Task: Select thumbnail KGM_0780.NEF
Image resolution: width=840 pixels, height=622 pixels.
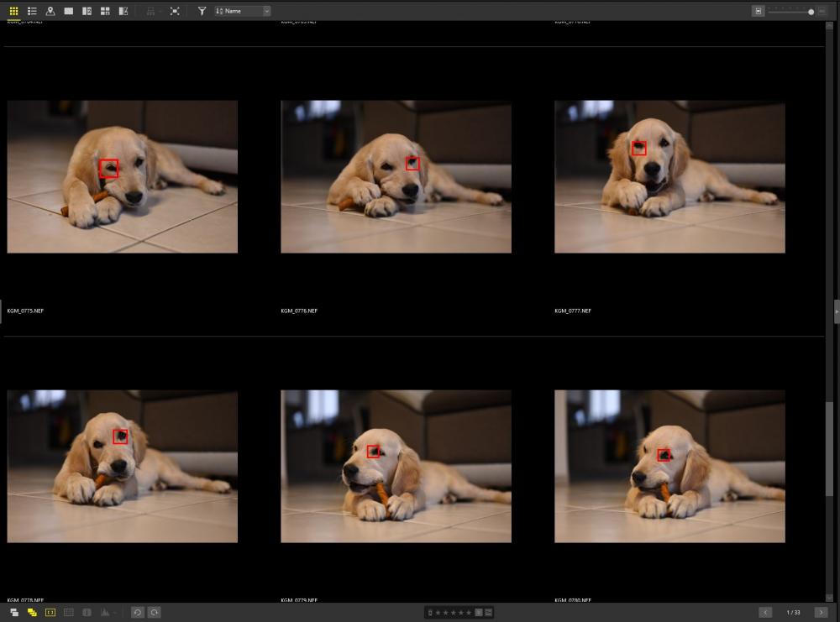Action: pyautogui.click(x=669, y=466)
